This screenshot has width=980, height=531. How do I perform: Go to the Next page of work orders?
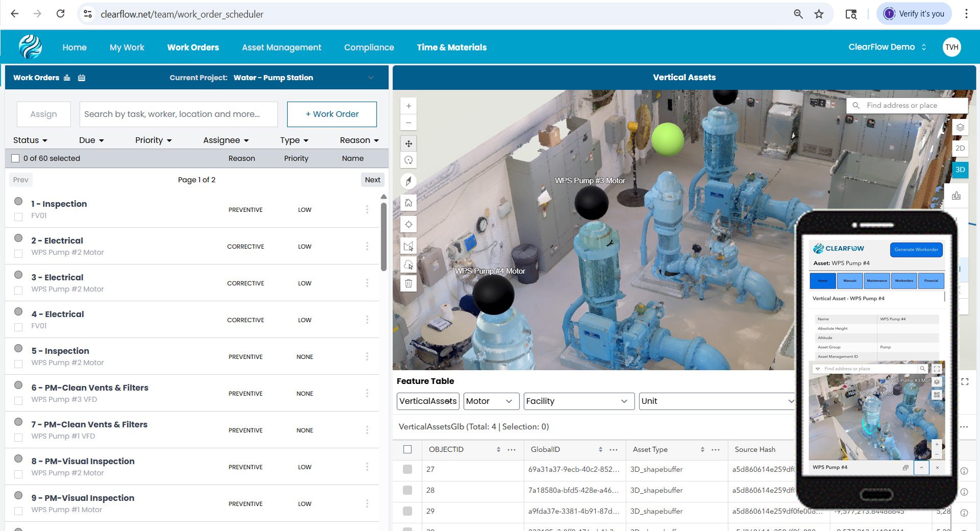click(373, 180)
